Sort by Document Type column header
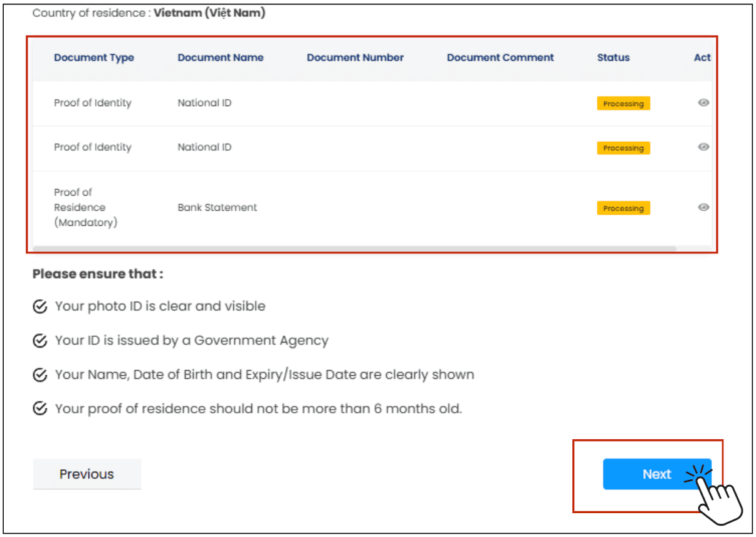756x537 pixels. 94,58
